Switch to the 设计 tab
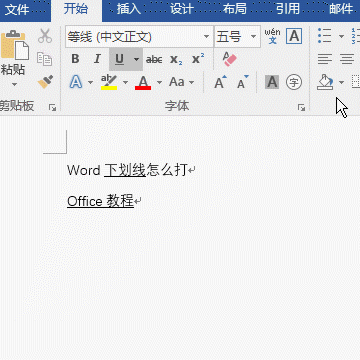This screenshot has width=360, height=360. (182, 9)
